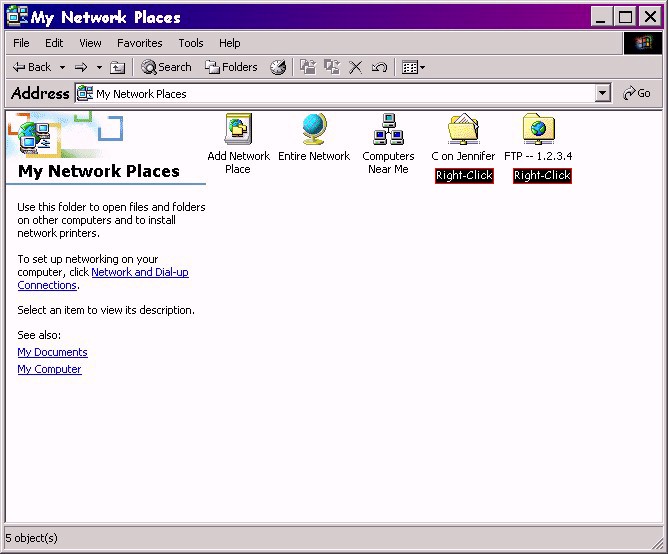Open the File menu
Screen dimensions: 668x554
[x=21, y=43]
